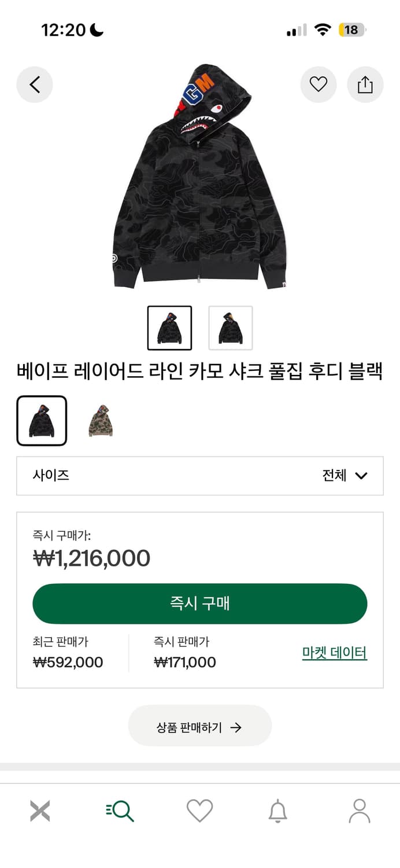Tap the KREAM home logo icon
This screenshot has width=400, height=868.
click(40, 810)
